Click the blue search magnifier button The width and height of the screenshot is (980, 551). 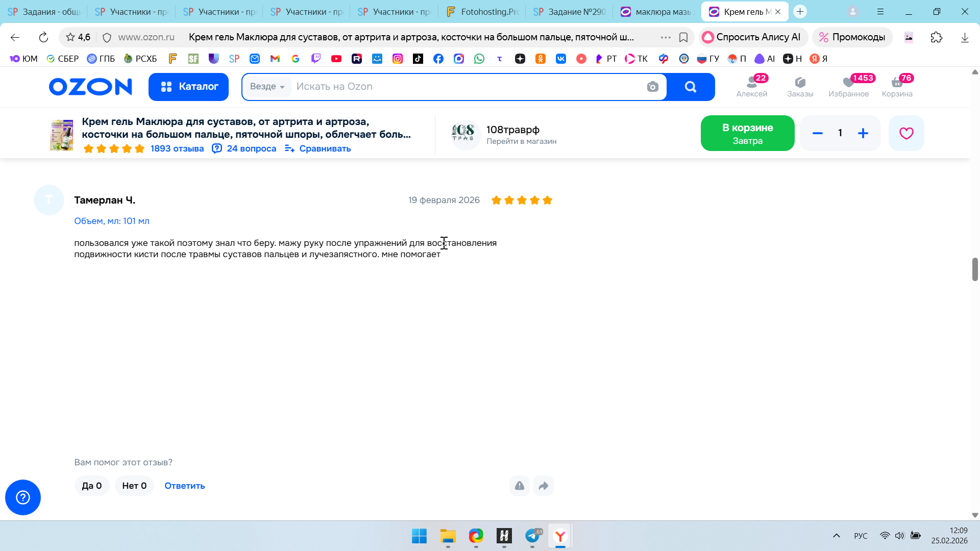click(690, 87)
